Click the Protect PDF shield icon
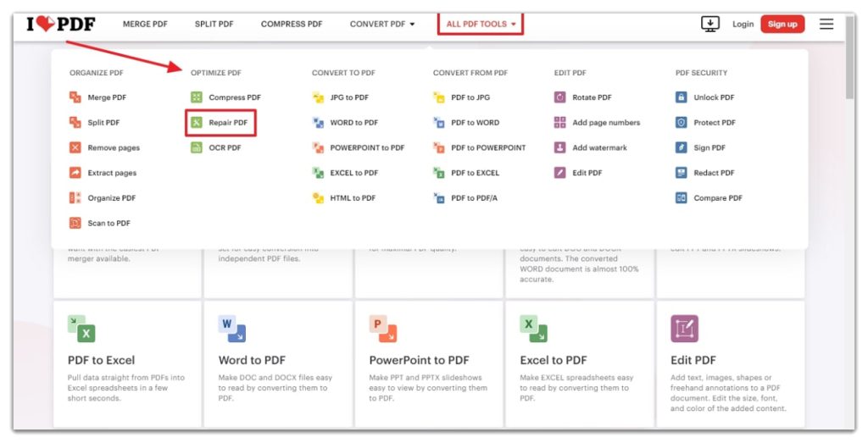The image size is (868, 443). click(x=682, y=122)
